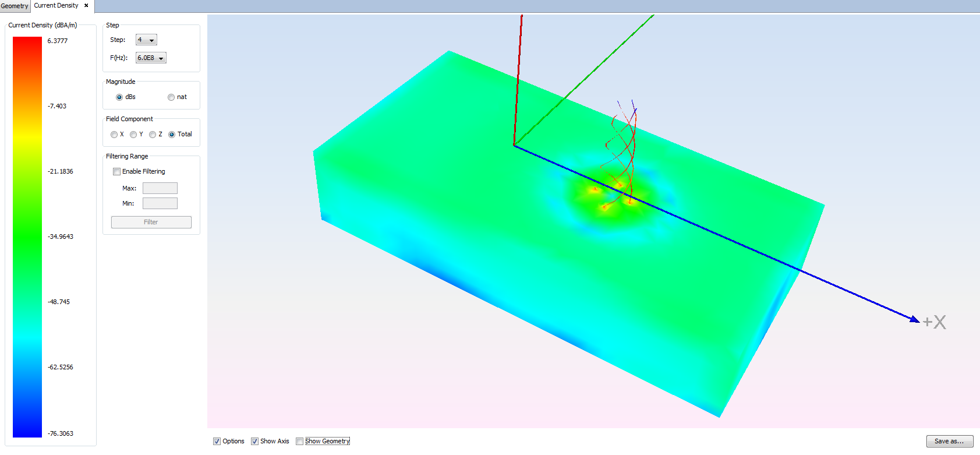Tick the Enable Filtering checkbox
The image size is (980, 455).
117,172
